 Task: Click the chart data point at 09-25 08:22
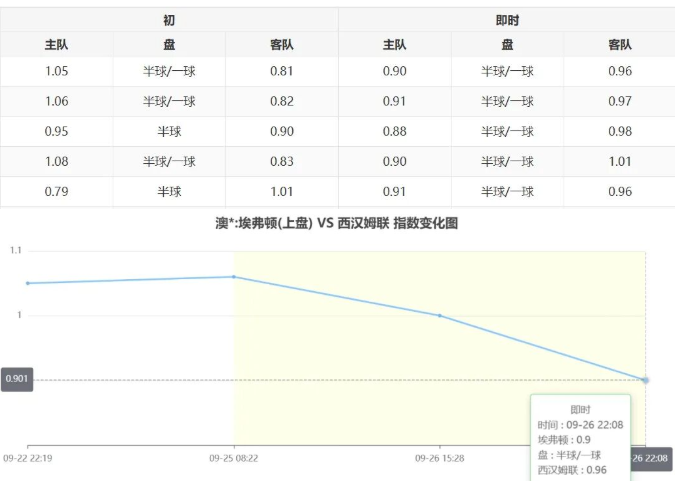coord(234,277)
